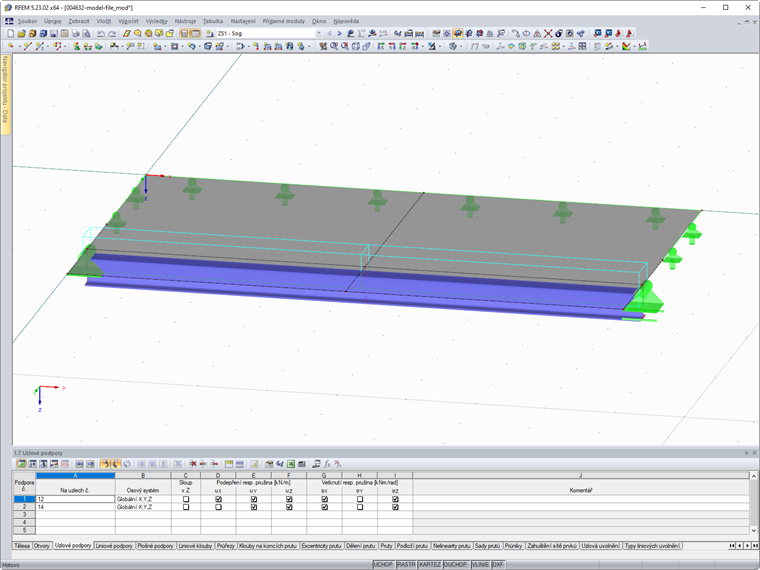Open the Navigátor projektu - Data side panel
The image size is (760, 570).
5,95
